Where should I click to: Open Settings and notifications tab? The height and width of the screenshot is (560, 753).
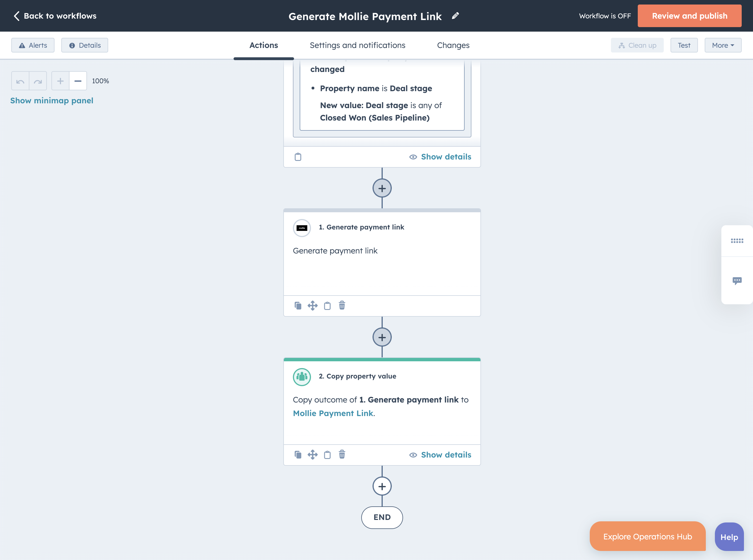pos(357,45)
